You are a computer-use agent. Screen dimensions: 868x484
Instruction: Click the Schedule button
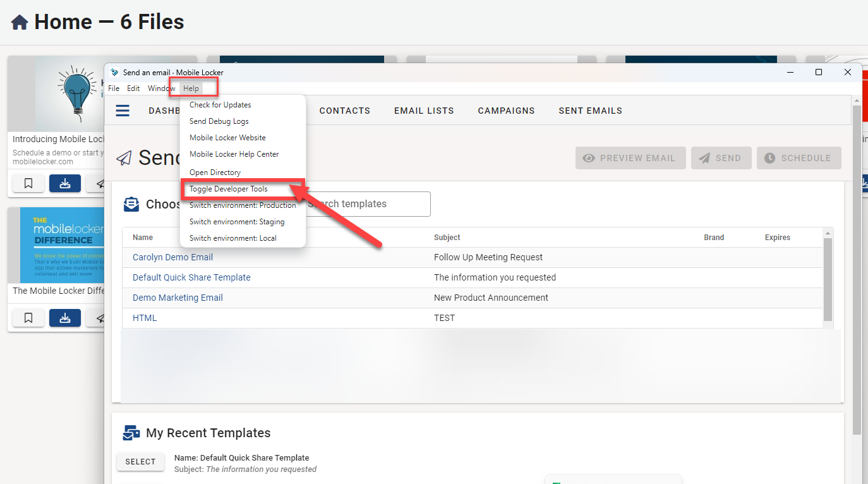[799, 158]
